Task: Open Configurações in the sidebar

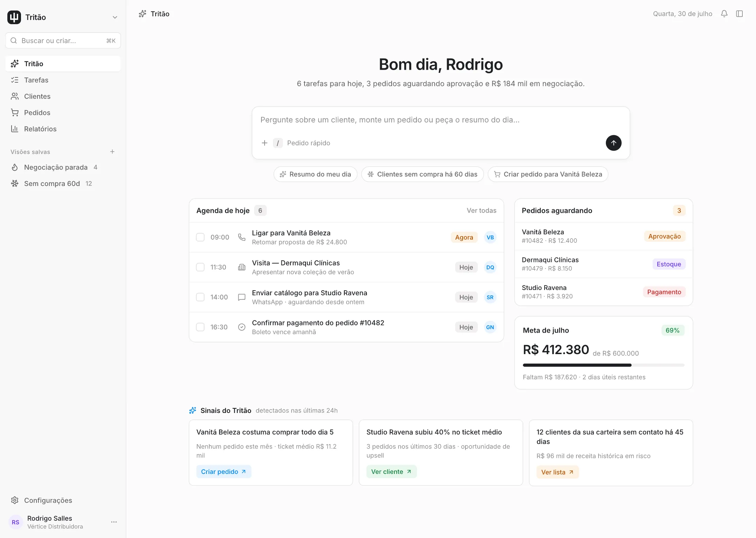Action: pos(63,500)
